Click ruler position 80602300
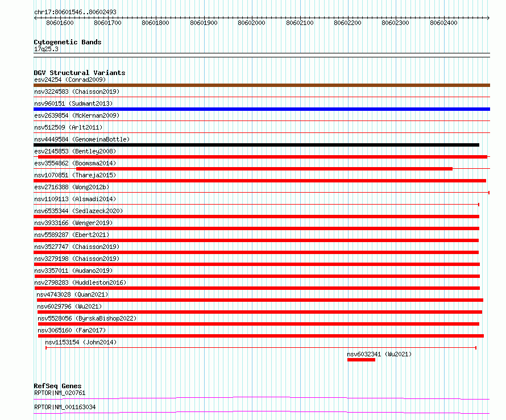Image resolution: width=506 pixels, height=420 pixels. point(395,23)
